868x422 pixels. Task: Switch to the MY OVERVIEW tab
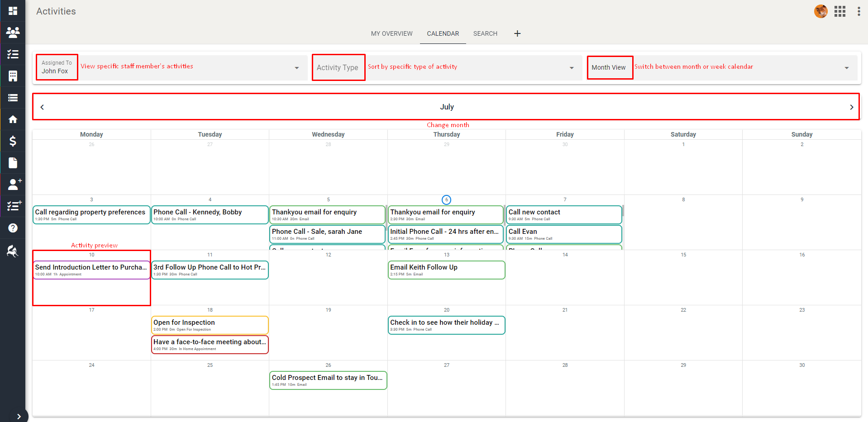click(391, 33)
